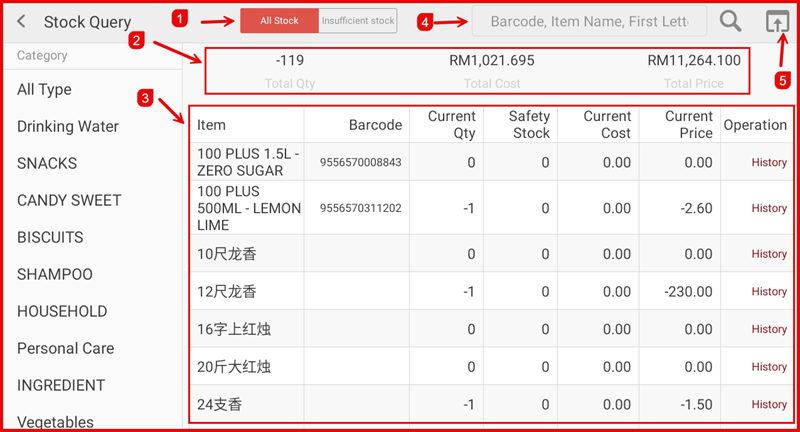Switch to the All Stock tab
Image resolution: width=800 pixels, height=432 pixels.
[x=280, y=21]
